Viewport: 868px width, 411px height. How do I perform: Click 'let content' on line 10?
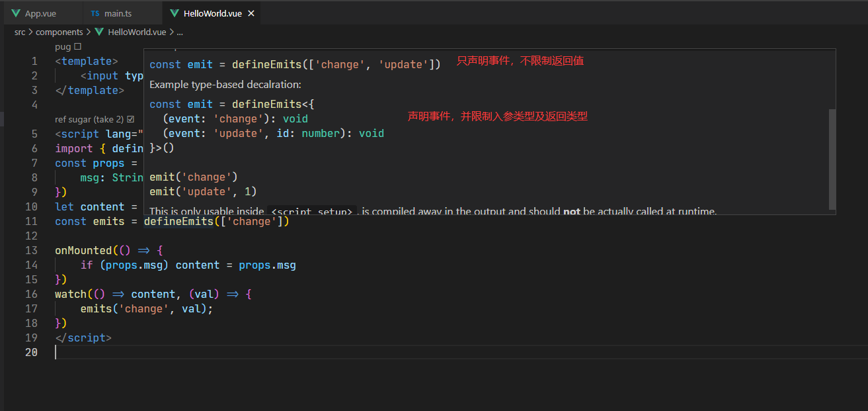(x=90, y=206)
